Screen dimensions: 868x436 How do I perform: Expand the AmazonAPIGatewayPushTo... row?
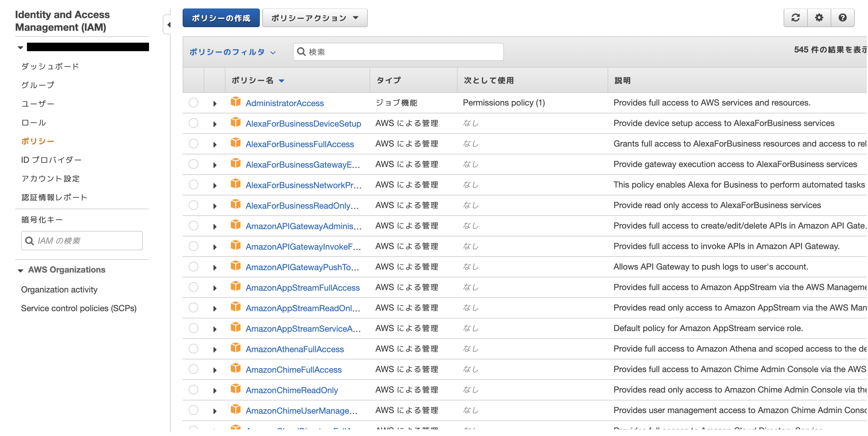pyautogui.click(x=215, y=268)
